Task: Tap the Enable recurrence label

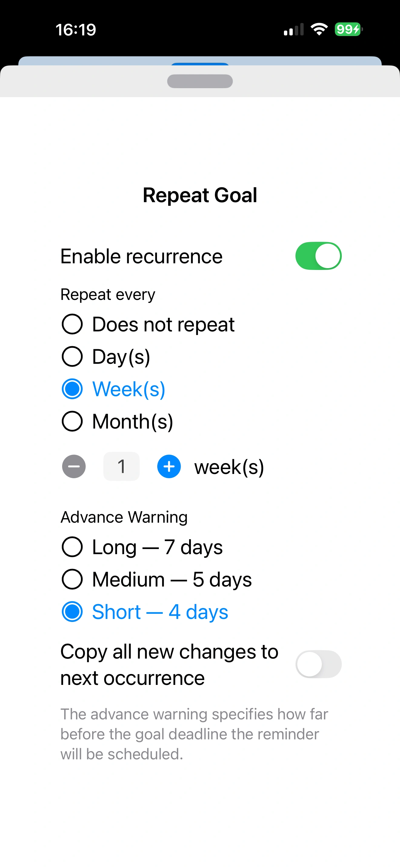Action: tap(141, 256)
